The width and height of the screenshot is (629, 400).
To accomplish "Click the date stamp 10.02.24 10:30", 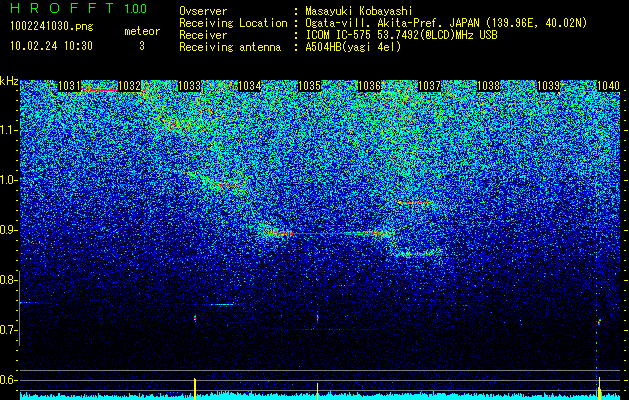I will pos(51,46).
